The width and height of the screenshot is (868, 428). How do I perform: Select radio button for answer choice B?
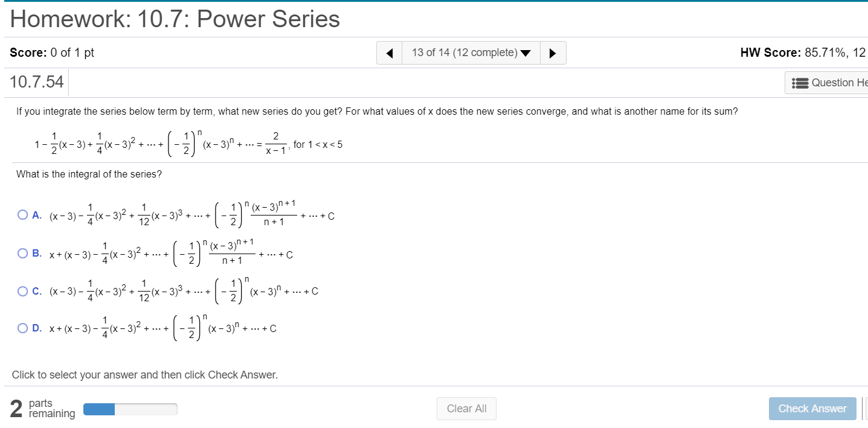[22, 253]
